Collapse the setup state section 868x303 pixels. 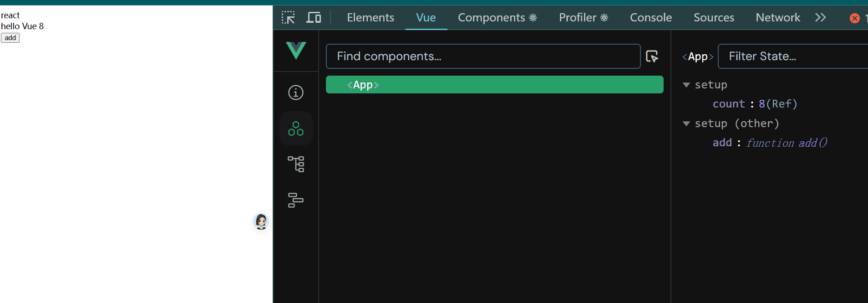coord(686,85)
